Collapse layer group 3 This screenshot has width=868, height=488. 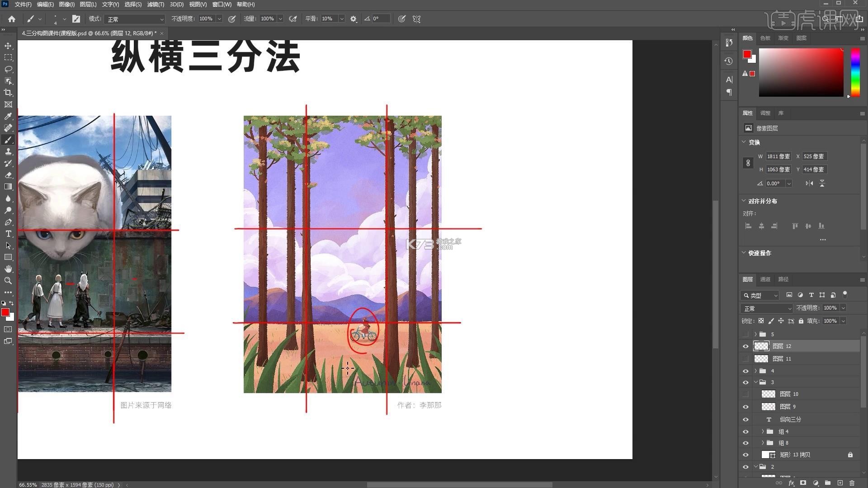755,382
